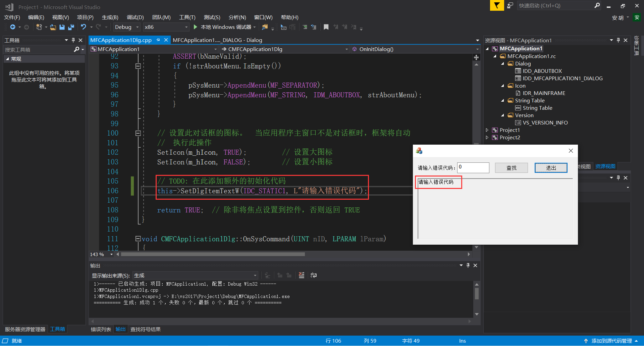Expand the Project1 node in Resource View
This screenshot has width=644, height=346.
[487, 130]
